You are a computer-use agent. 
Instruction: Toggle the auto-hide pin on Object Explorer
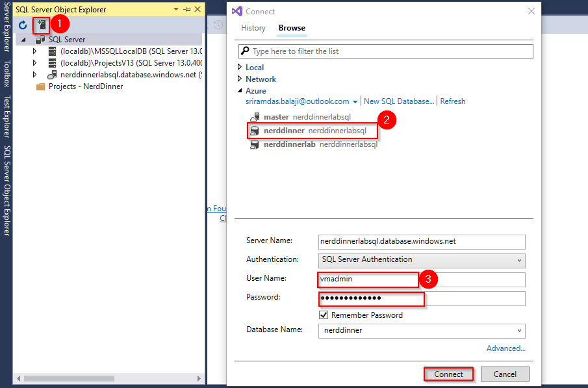(186, 9)
